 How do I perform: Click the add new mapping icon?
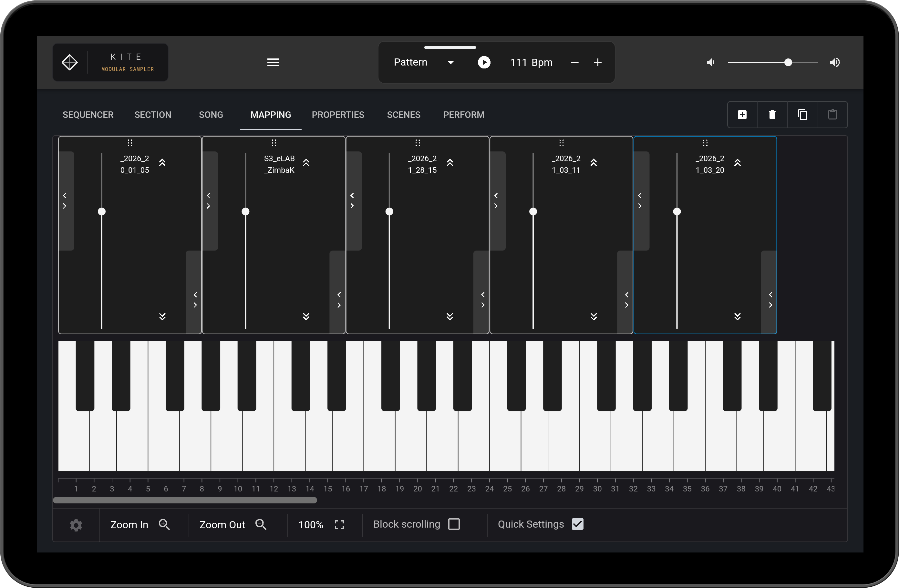[742, 114]
